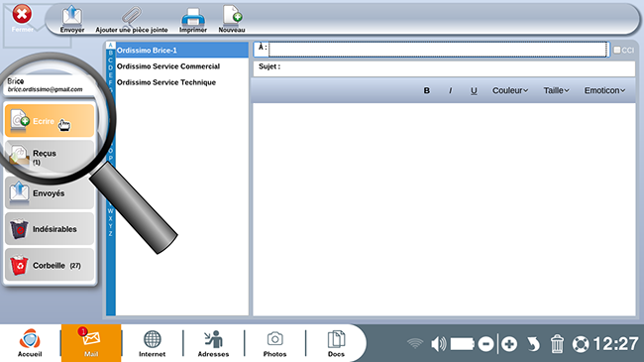Switch to the Mail tab in the bottom bar
The width and height of the screenshot is (644, 362).
pyautogui.click(x=91, y=343)
